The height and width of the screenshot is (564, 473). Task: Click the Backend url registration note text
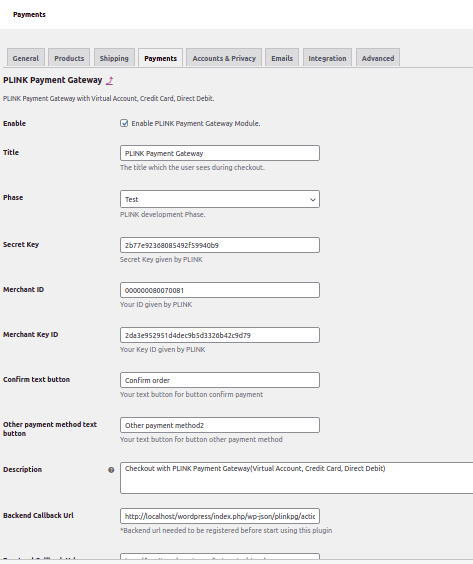(226, 530)
